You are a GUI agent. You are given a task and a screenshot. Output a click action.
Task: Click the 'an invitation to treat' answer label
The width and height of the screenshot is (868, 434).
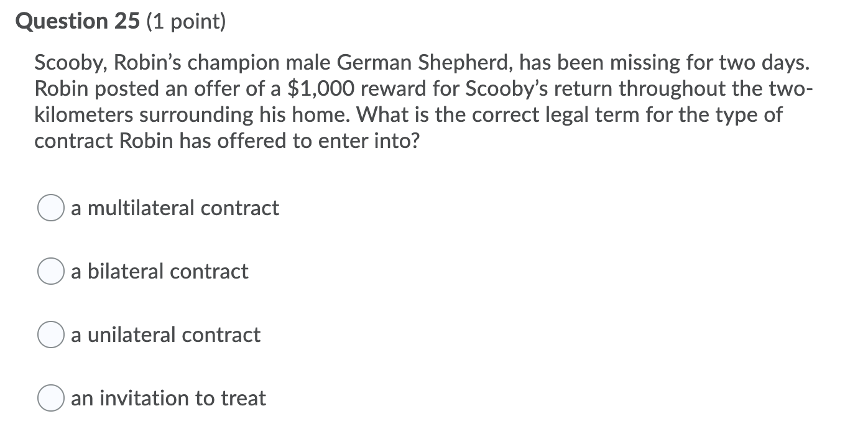[169, 398]
